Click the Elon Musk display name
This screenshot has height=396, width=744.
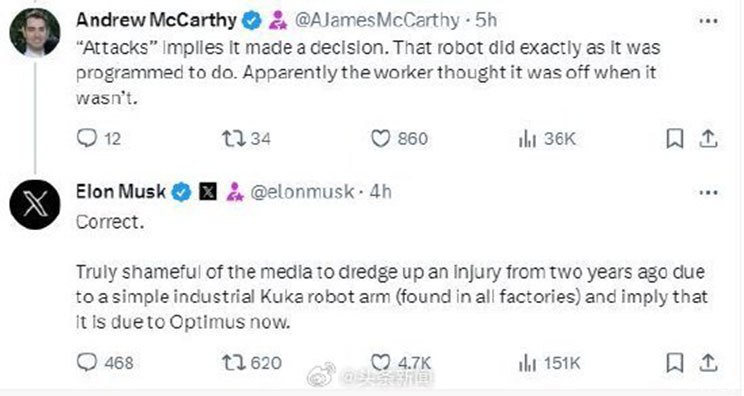coord(121,192)
